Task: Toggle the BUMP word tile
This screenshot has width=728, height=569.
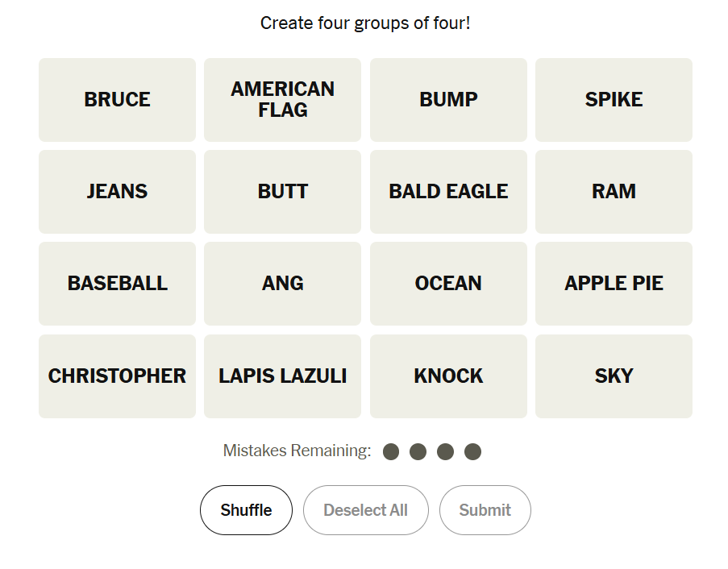Action: point(448,100)
